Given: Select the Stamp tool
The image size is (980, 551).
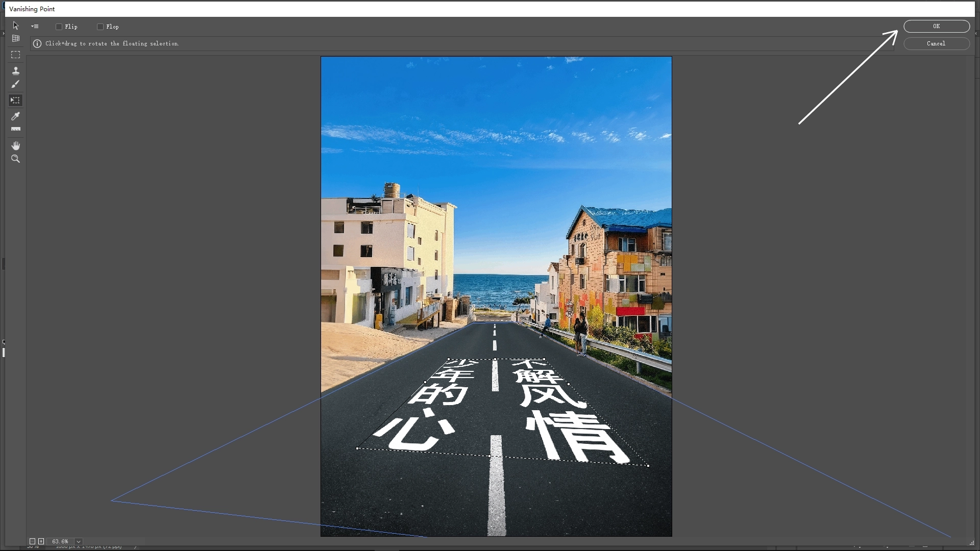Looking at the screenshot, I should click(x=16, y=70).
